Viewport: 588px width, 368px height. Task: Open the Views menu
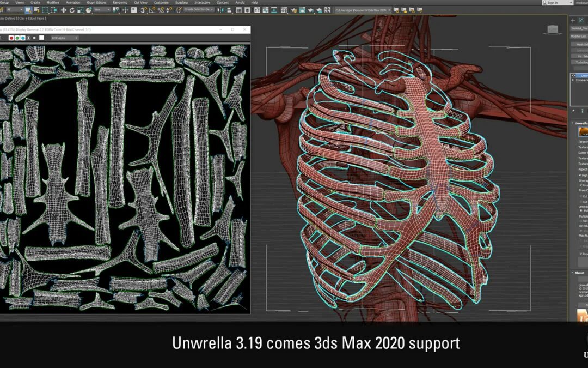(x=20, y=3)
